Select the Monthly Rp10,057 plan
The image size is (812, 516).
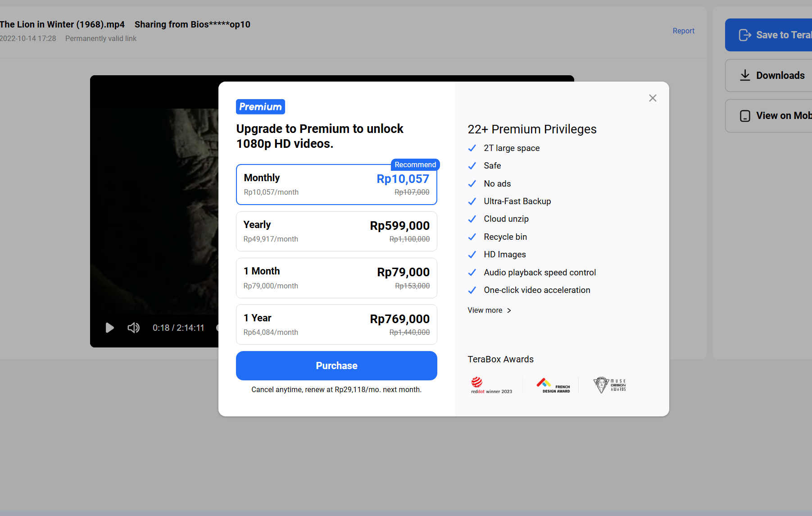point(336,184)
